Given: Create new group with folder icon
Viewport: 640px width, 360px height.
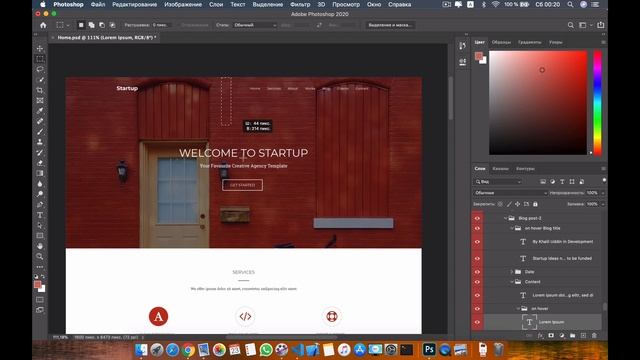Looking at the screenshot, I should click(x=572, y=336).
